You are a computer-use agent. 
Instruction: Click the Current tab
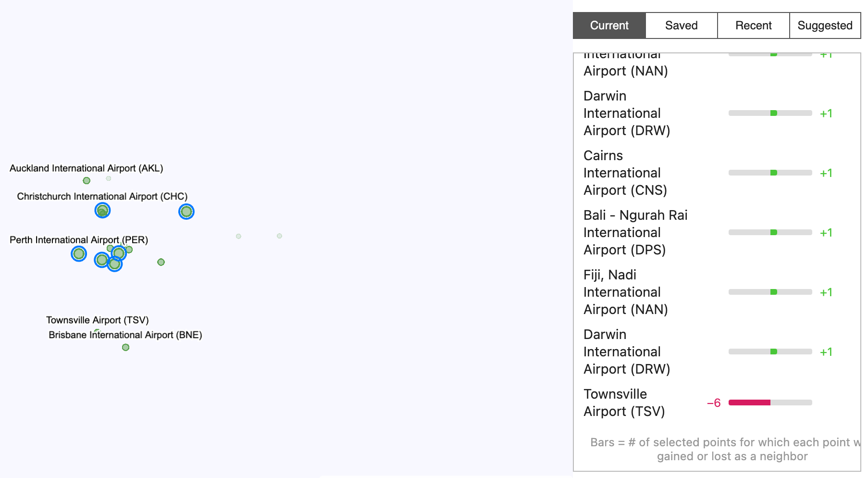coord(609,25)
